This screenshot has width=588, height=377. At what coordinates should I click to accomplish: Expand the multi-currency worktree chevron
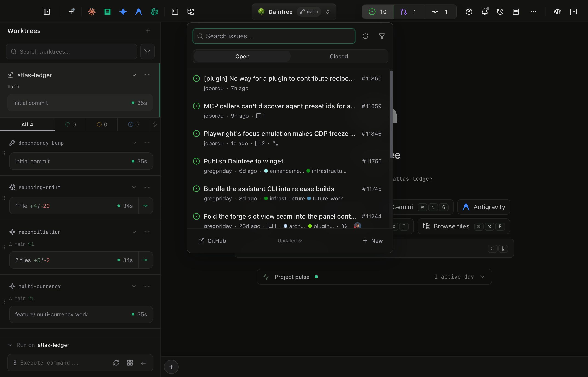[134, 286]
